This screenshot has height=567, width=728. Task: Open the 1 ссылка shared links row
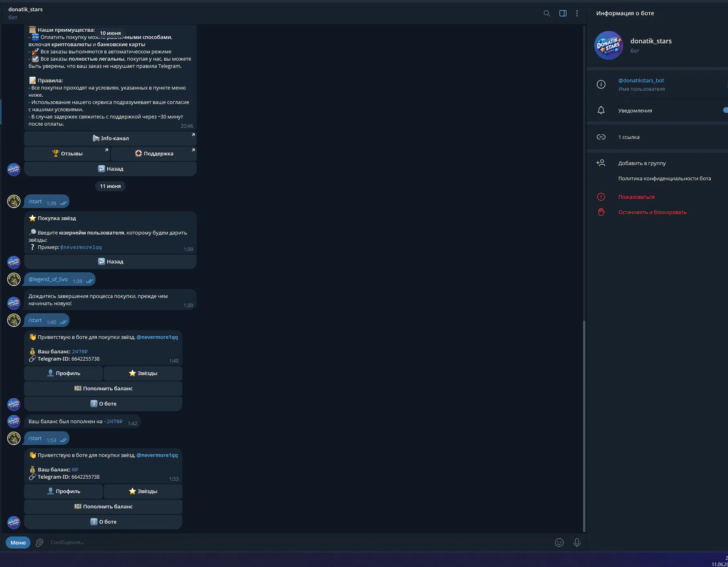[x=657, y=137]
